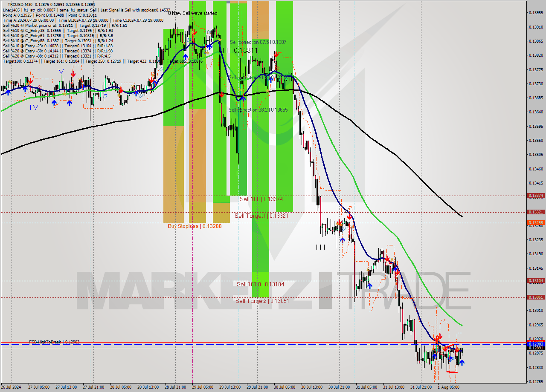The width and height of the screenshot is (546, 392).
Task: Click the '26 Jul 2024' time axis label
Action: click(x=11, y=387)
